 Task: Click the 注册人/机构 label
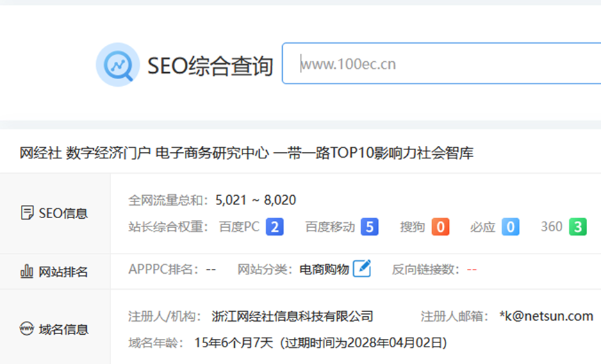[x=165, y=317]
